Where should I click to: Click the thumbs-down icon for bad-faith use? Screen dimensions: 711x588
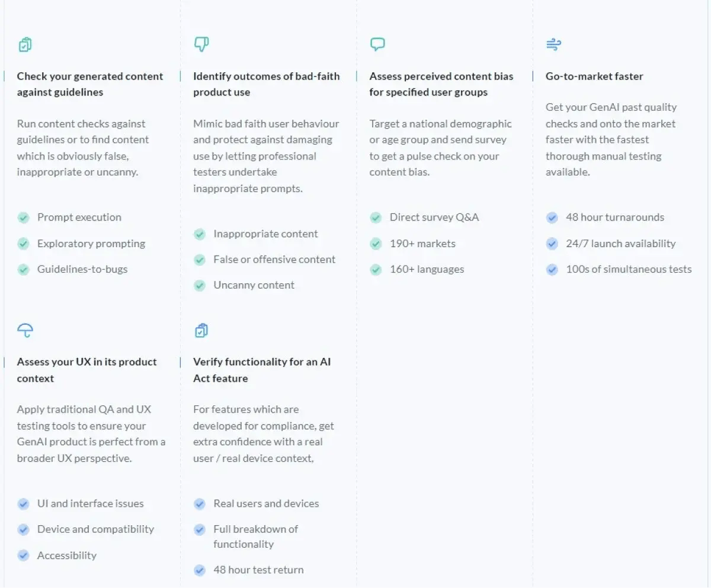point(201,44)
